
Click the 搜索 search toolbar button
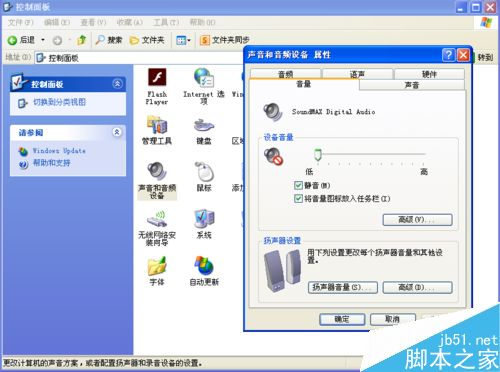[x=109, y=40]
